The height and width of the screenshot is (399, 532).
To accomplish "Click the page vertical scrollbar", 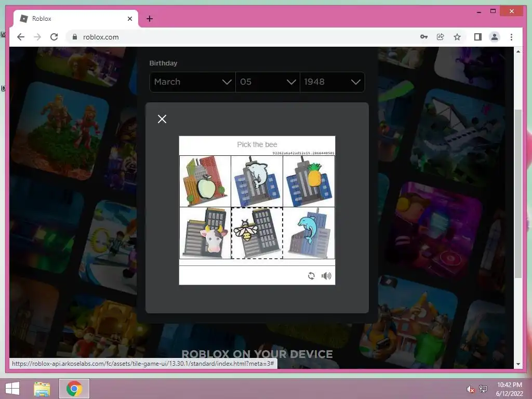I will 518,194.
